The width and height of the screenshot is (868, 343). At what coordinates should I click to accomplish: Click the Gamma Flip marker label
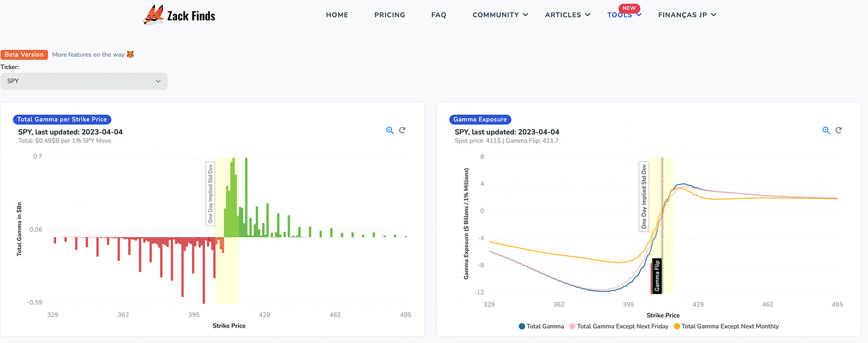tap(656, 276)
